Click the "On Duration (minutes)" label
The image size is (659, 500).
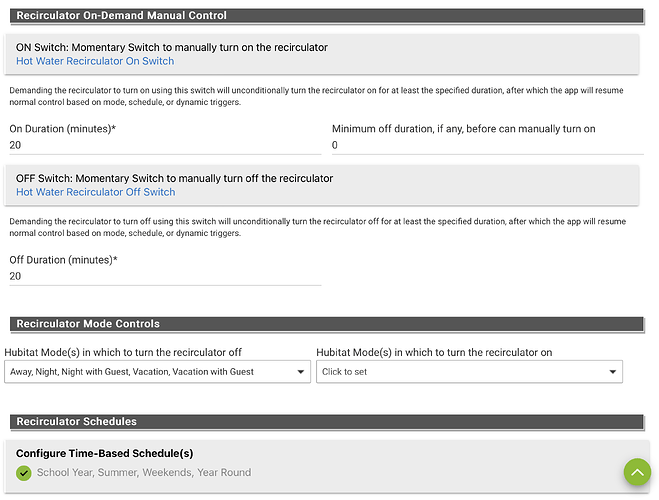click(61, 129)
